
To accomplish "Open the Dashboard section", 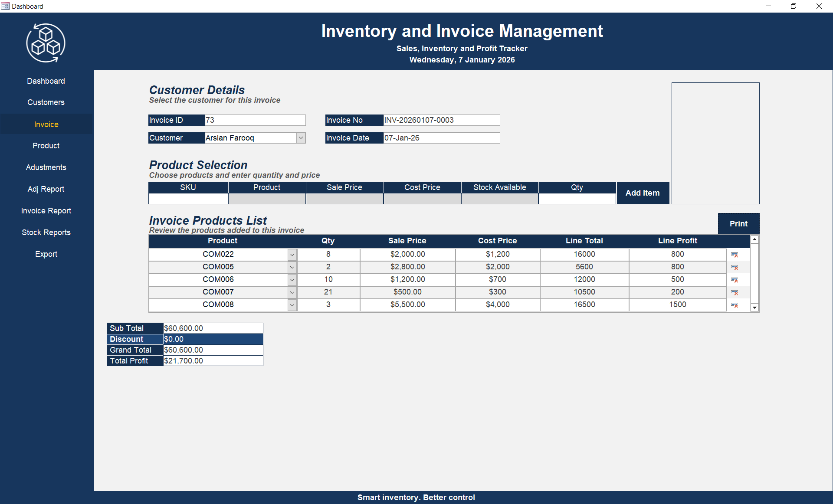I will [x=46, y=81].
